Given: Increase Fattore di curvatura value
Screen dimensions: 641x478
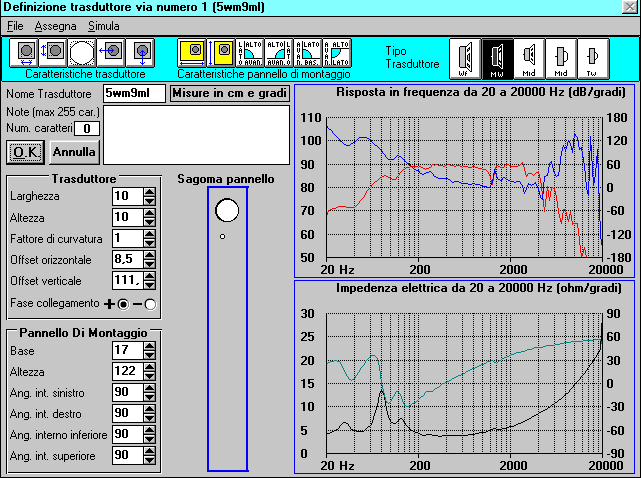Looking at the screenshot, I should pos(150,234).
